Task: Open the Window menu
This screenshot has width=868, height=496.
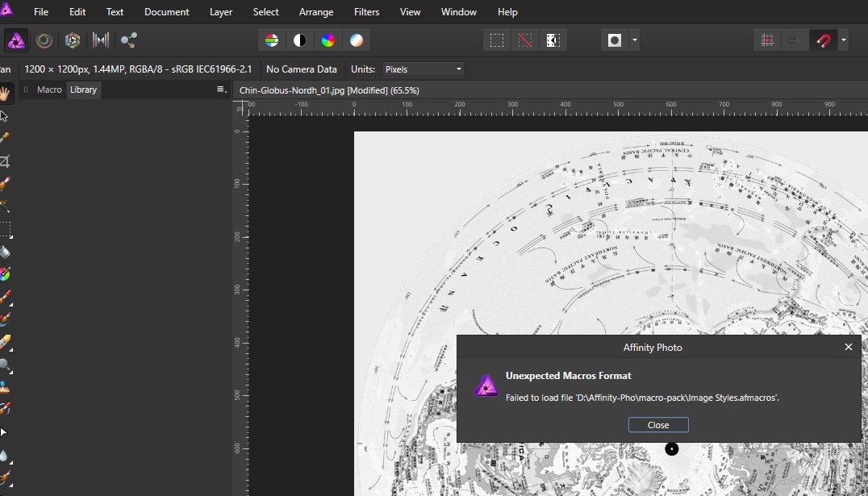Action: (459, 11)
